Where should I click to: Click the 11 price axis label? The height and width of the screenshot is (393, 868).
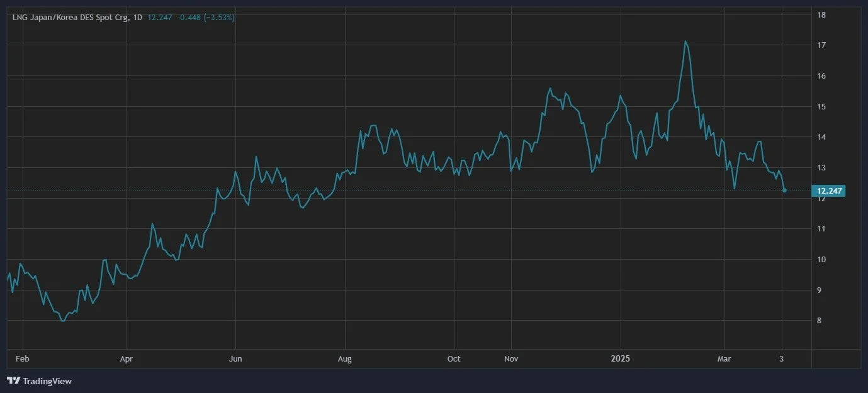point(821,229)
